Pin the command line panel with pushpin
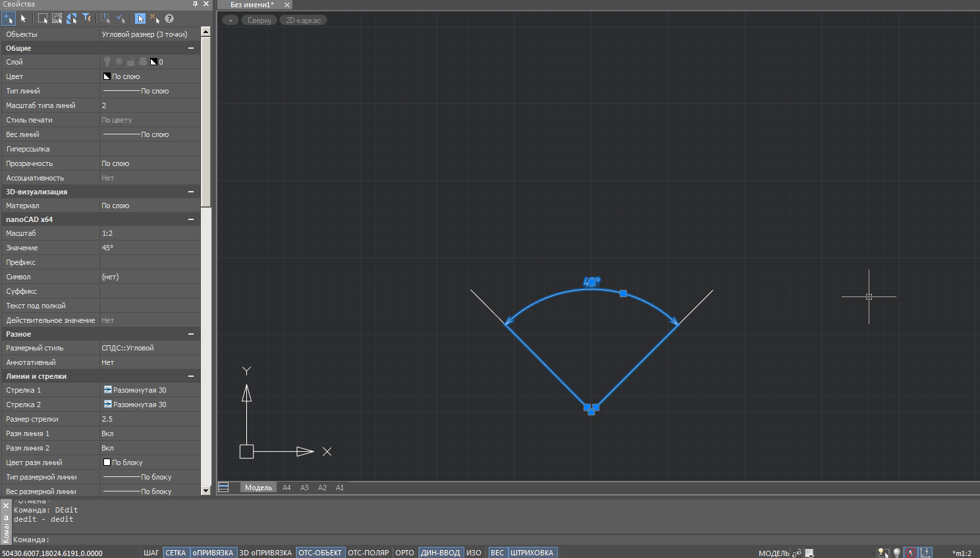The width and height of the screenshot is (980, 558). point(6,518)
